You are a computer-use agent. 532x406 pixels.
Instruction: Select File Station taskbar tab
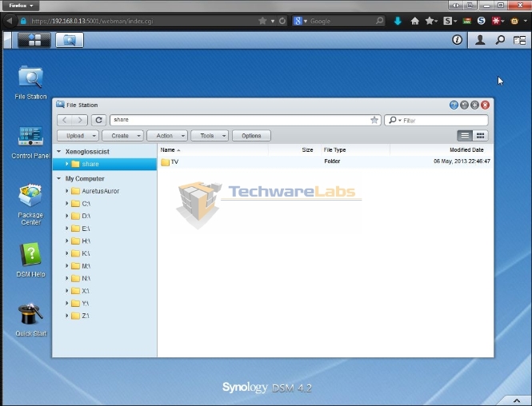tap(70, 40)
